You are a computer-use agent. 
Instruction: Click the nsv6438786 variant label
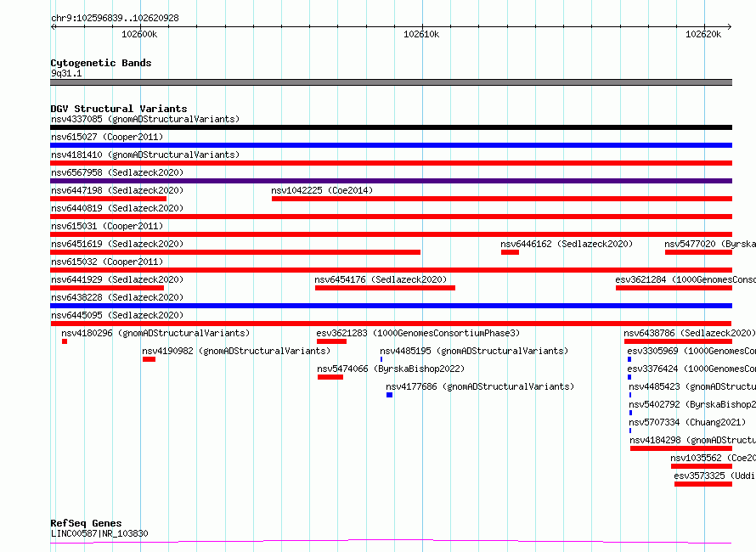pos(690,333)
